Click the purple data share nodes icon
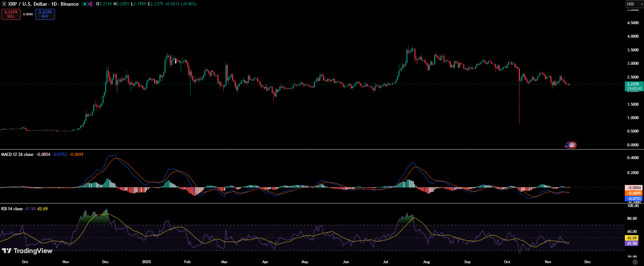This screenshot has width=644, height=266. tap(90, 4)
